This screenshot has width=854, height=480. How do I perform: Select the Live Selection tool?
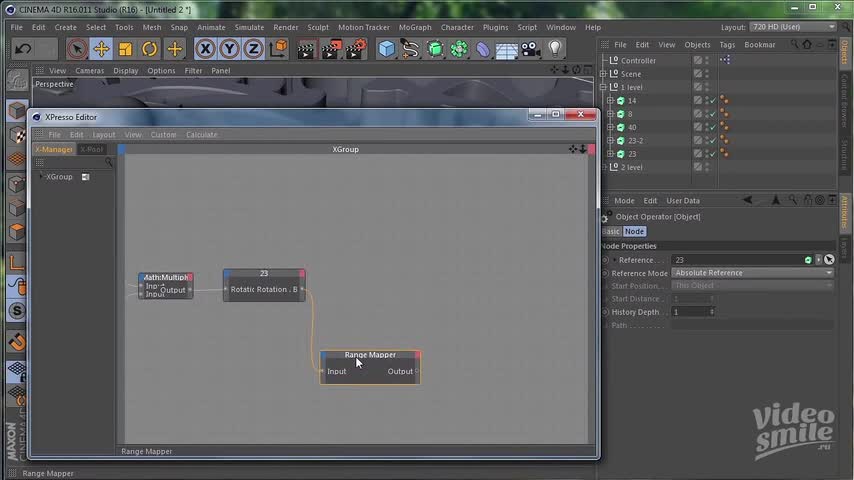point(77,49)
